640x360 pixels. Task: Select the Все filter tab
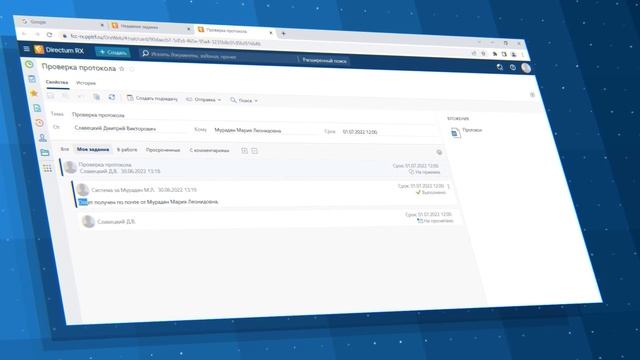click(x=65, y=149)
